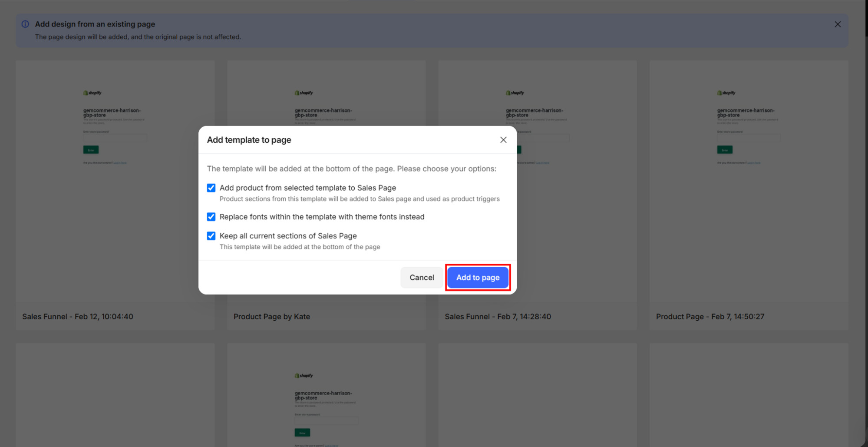Click the green Enter button on Product Page Feb 7 preview
Viewport: 868px width, 447px height.
(x=725, y=149)
